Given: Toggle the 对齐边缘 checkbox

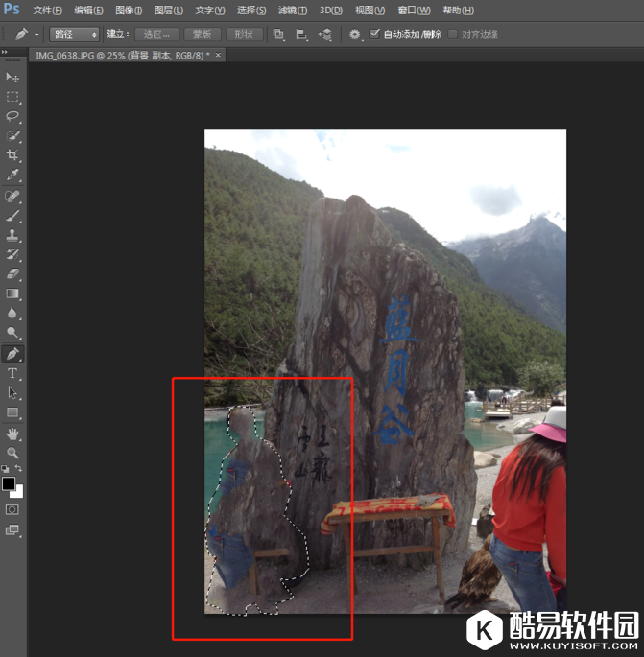Looking at the screenshot, I should (453, 35).
